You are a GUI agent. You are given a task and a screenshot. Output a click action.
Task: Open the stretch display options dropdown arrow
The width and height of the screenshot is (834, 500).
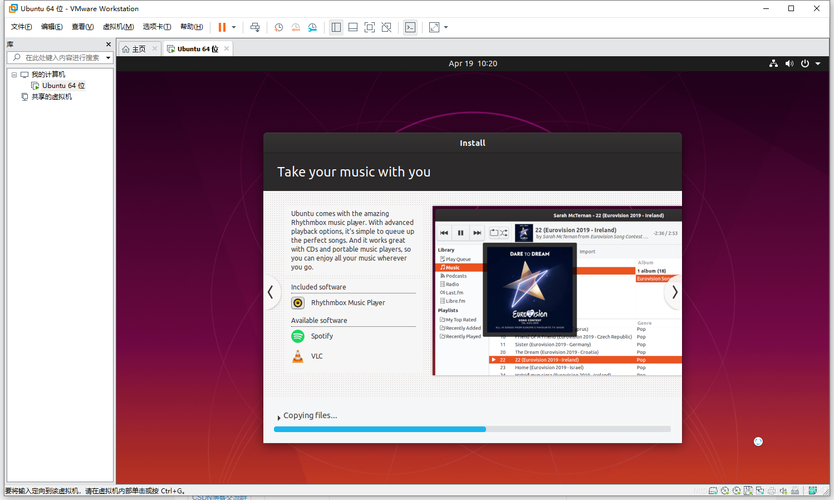click(x=446, y=27)
